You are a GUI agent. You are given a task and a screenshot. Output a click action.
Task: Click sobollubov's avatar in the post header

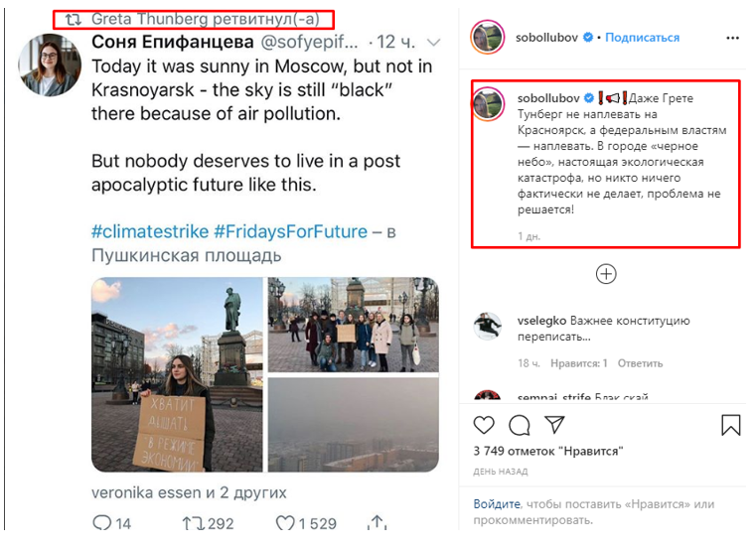[x=487, y=38]
